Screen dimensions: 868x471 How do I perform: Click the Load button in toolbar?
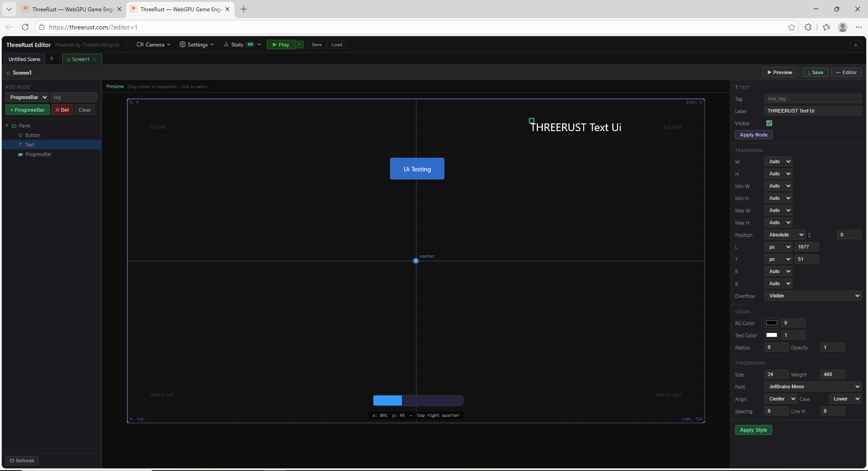coord(337,44)
